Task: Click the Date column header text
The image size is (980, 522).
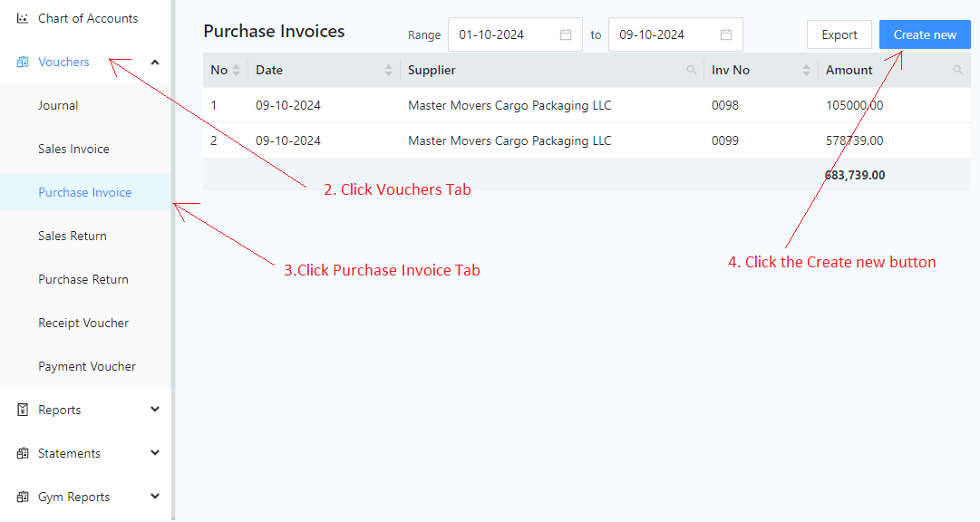Action: point(269,70)
